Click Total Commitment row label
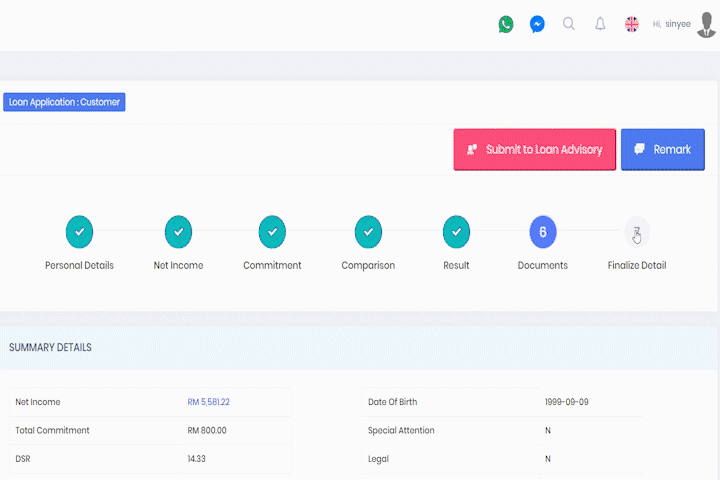This screenshot has width=720, height=480. click(x=52, y=430)
